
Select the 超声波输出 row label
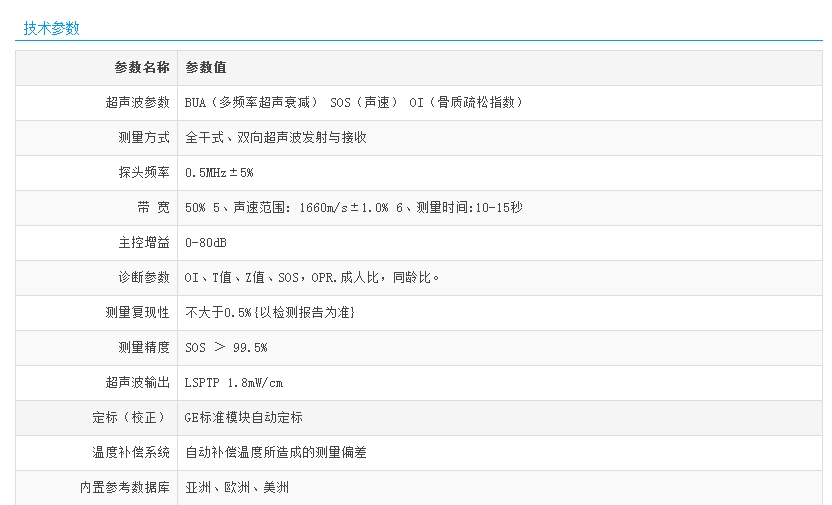[137, 382]
